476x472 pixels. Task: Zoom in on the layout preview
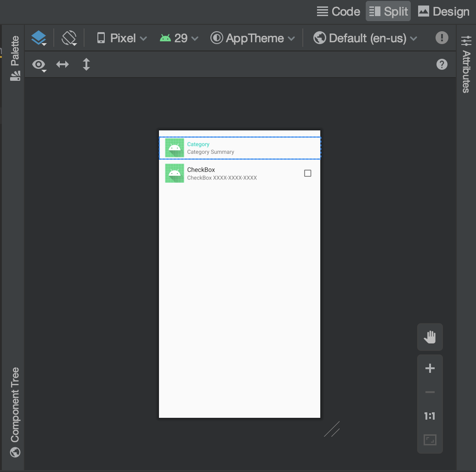point(430,368)
